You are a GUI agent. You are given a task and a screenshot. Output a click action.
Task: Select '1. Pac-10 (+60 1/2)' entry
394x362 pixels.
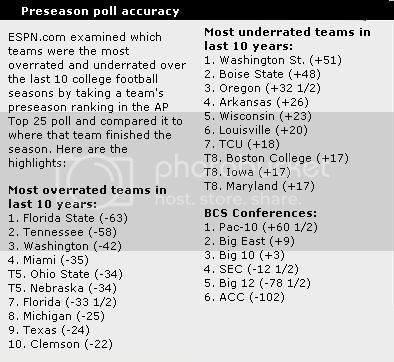coord(261,227)
